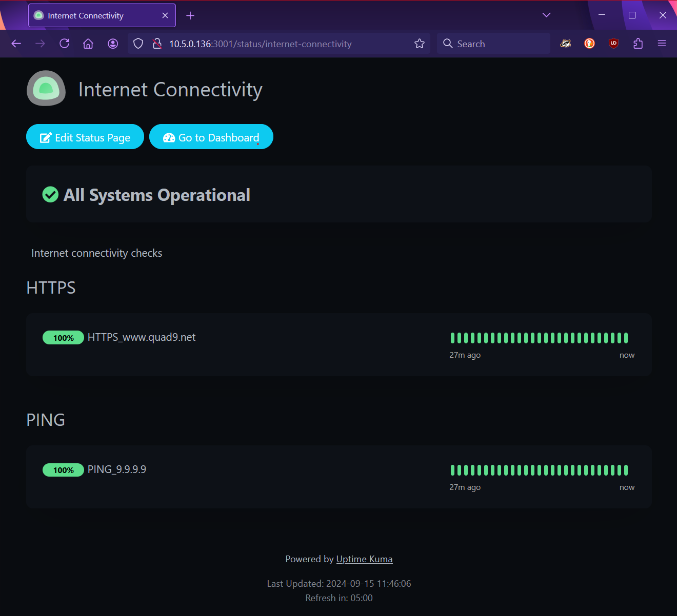This screenshot has height=616, width=677.
Task: Close the Internet Connectivity tab
Action: 165,15
